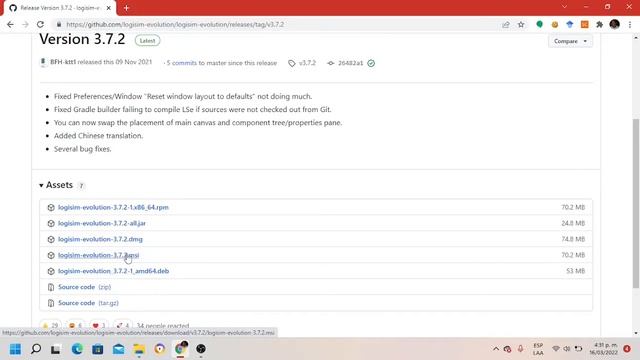The image size is (640, 360).
Task: Download logisim-evolution-3.7.2.msi installer
Action: pyautogui.click(x=98, y=255)
